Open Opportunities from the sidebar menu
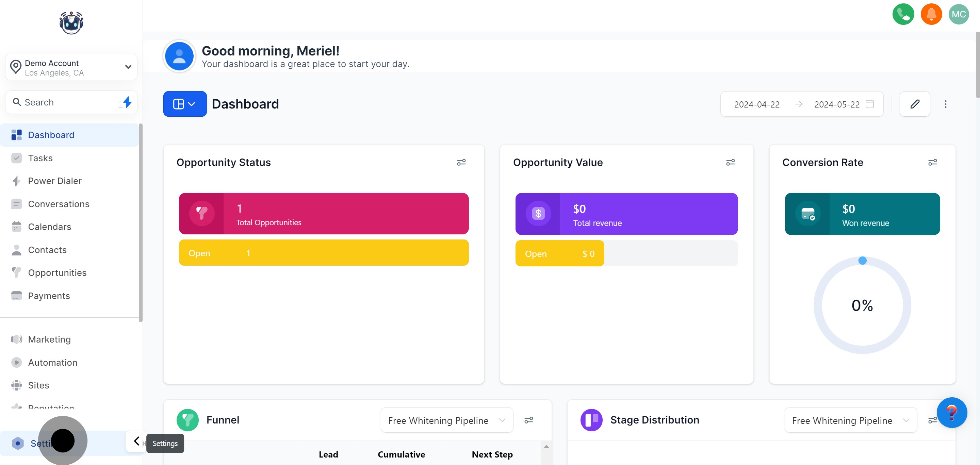The height and width of the screenshot is (465, 980). point(57,272)
